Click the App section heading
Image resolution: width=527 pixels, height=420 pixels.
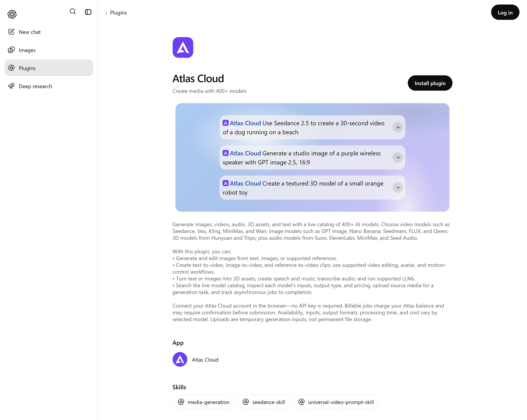pos(178,343)
